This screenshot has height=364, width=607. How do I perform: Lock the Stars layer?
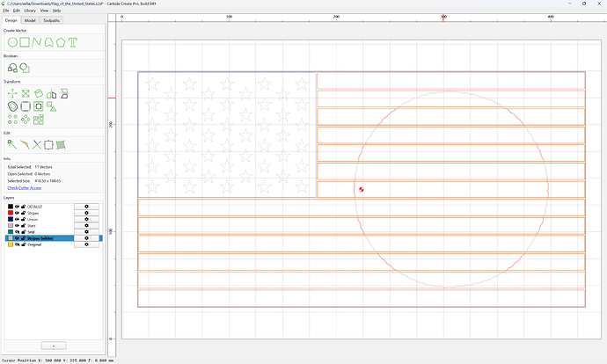click(23, 225)
